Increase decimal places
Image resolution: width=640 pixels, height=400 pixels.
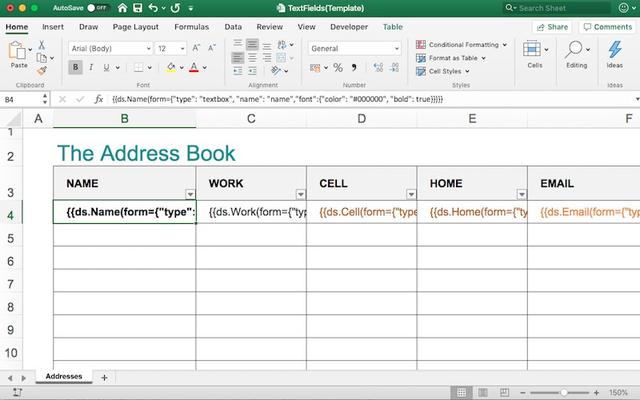click(x=378, y=67)
